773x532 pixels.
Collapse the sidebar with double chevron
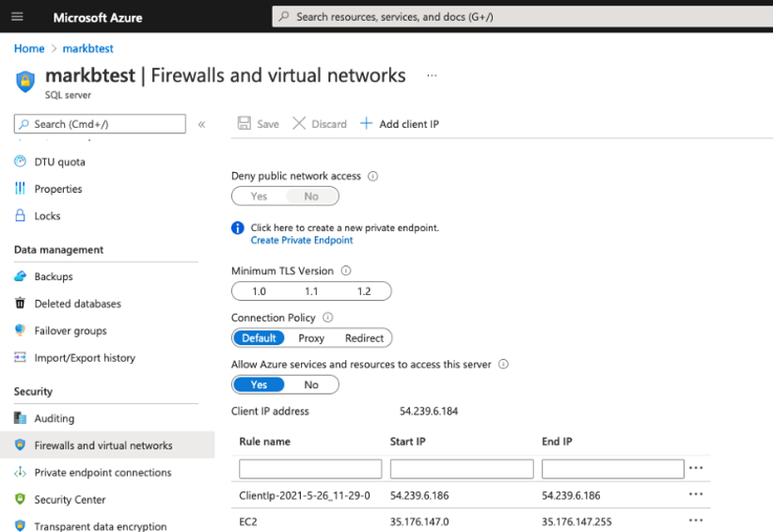pyautogui.click(x=201, y=124)
